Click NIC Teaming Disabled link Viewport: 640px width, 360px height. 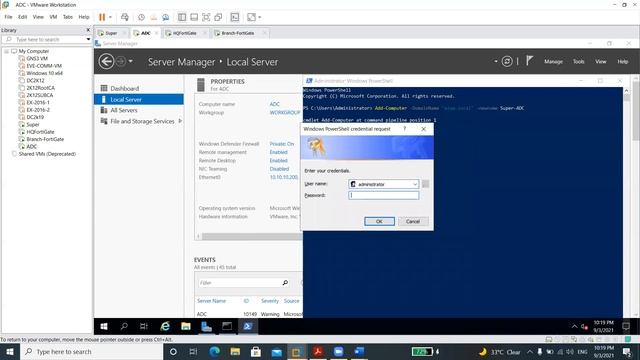click(279, 169)
